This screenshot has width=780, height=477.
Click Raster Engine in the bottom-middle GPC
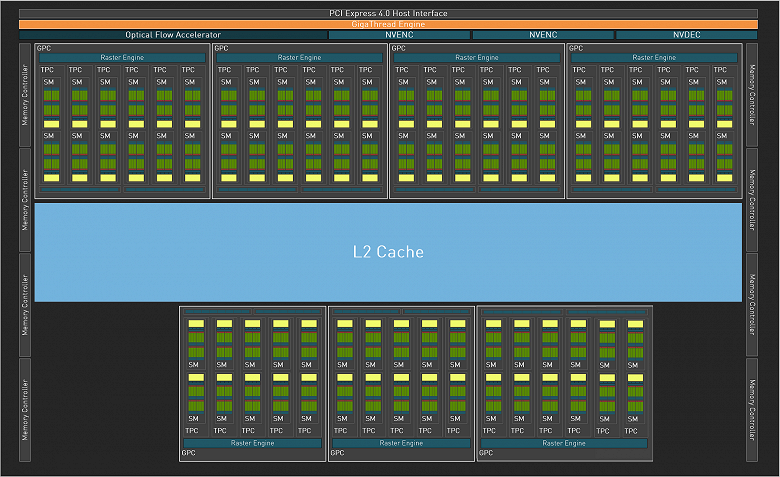click(x=401, y=442)
